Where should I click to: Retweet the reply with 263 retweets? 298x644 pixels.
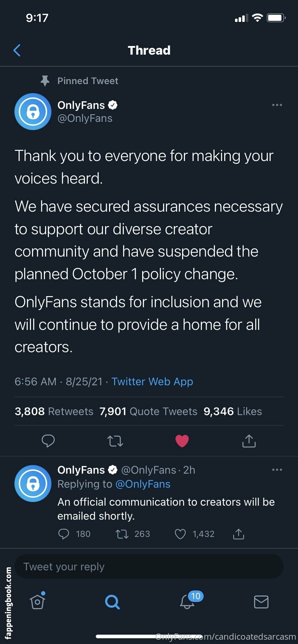(122, 534)
